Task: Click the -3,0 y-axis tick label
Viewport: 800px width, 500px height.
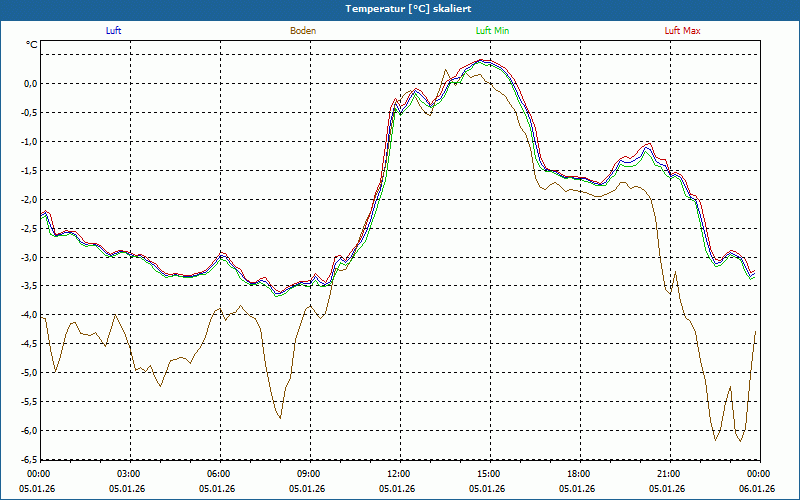Action: click(29, 257)
